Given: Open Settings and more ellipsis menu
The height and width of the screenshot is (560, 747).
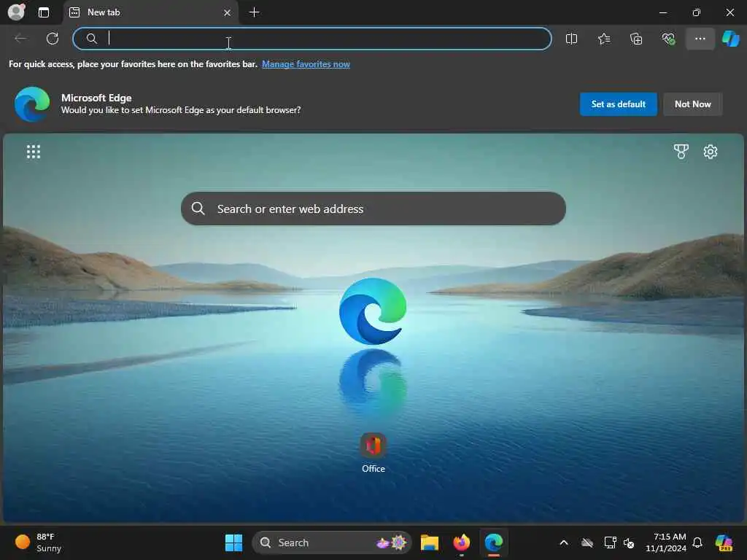Looking at the screenshot, I should click(x=700, y=39).
